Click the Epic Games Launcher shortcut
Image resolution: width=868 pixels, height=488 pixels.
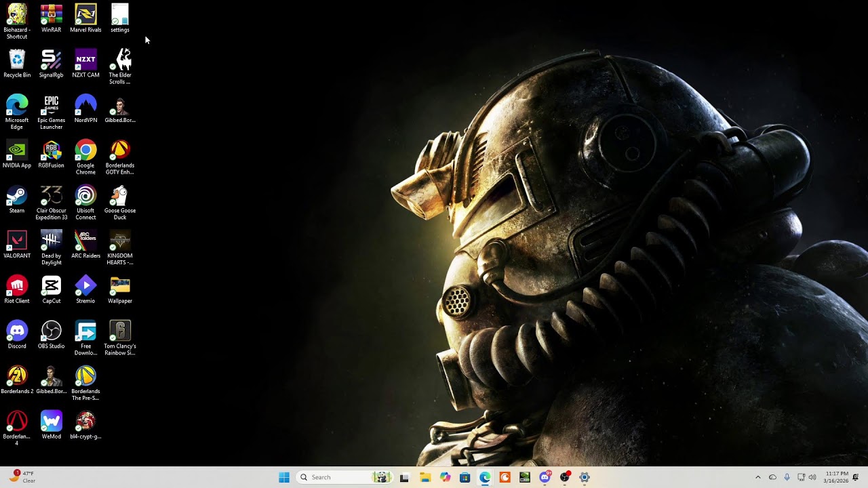(x=51, y=112)
